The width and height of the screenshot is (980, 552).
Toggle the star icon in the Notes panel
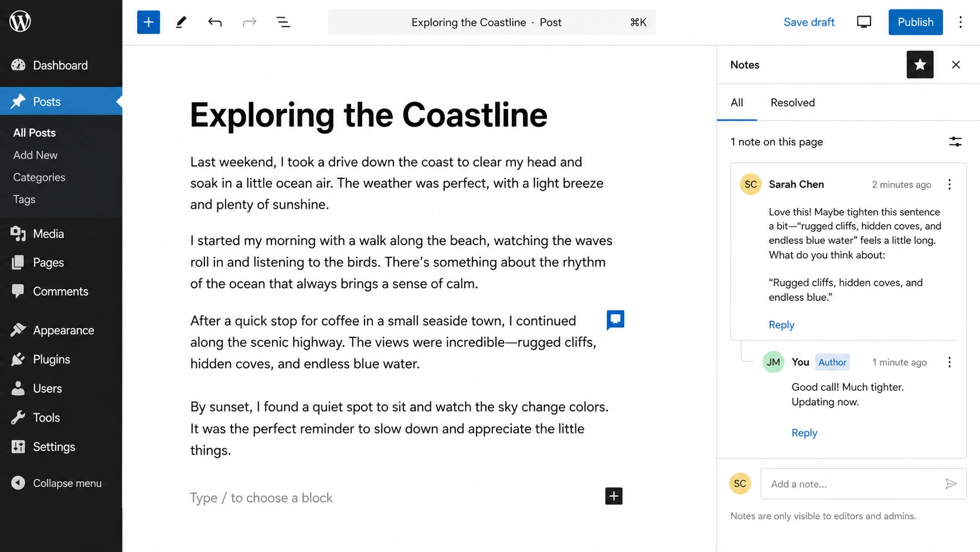920,65
